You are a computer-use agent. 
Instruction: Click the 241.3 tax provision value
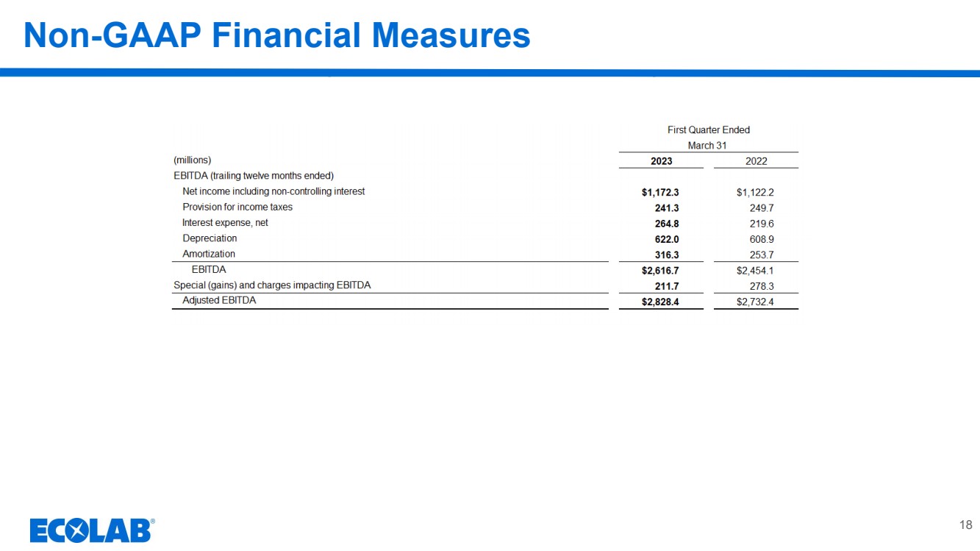[x=667, y=208]
